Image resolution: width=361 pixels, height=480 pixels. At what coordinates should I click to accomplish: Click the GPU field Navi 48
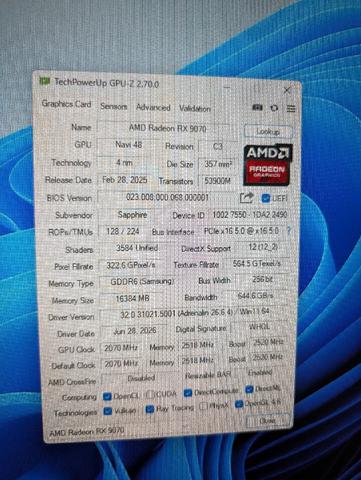click(x=129, y=145)
